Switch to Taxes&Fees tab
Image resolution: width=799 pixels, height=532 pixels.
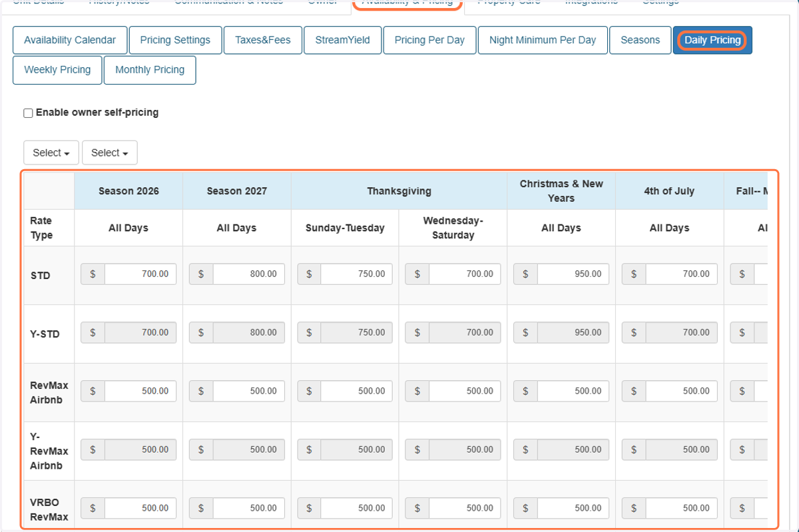point(263,40)
